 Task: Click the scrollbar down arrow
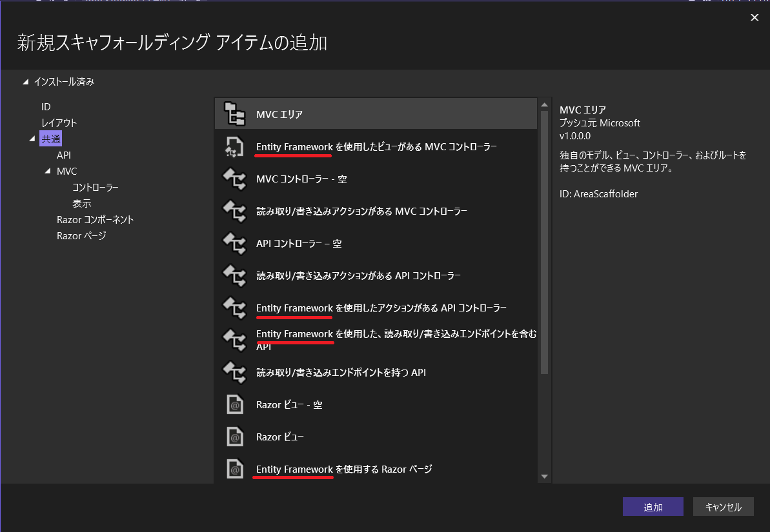pos(544,476)
